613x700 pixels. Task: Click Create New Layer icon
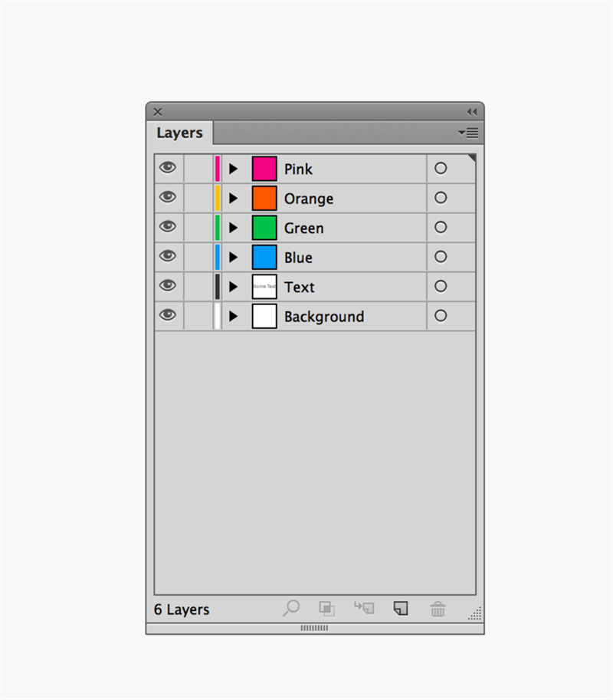pos(401,608)
